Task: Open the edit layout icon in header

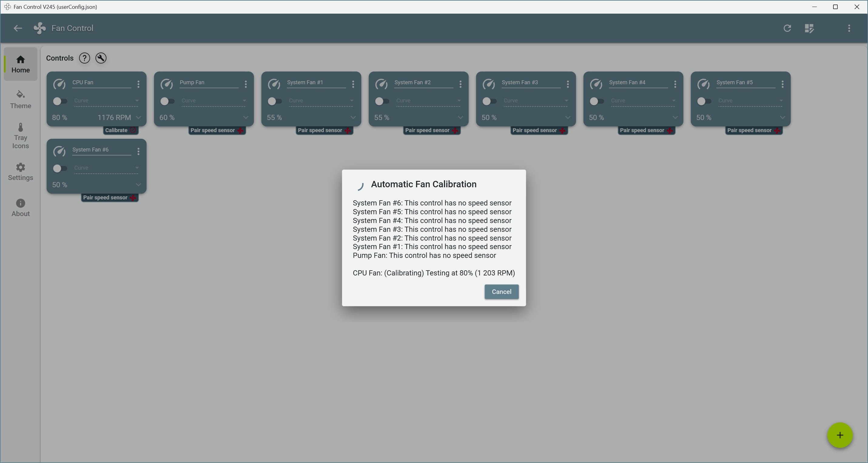Action: pyautogui.click(x=809, y=28)
